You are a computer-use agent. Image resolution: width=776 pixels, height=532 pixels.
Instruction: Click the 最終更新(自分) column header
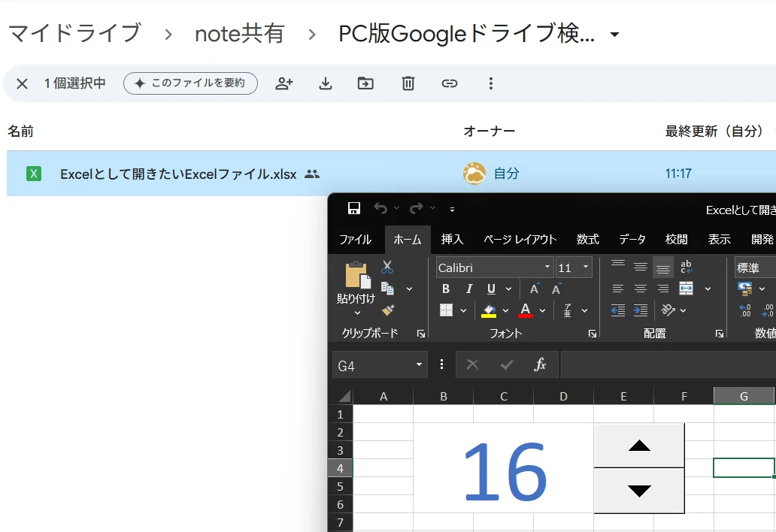[714, 131]
